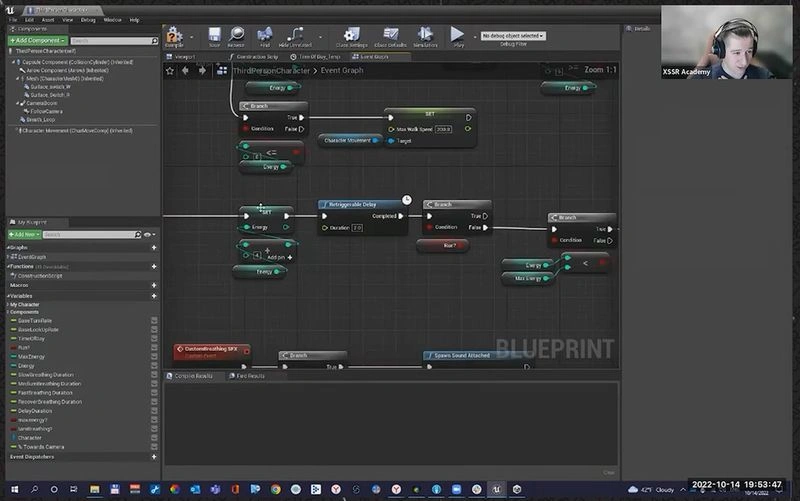Open Class Settings from the toolbar
This screenshot has width=800, height=501.
pos(351,36)
